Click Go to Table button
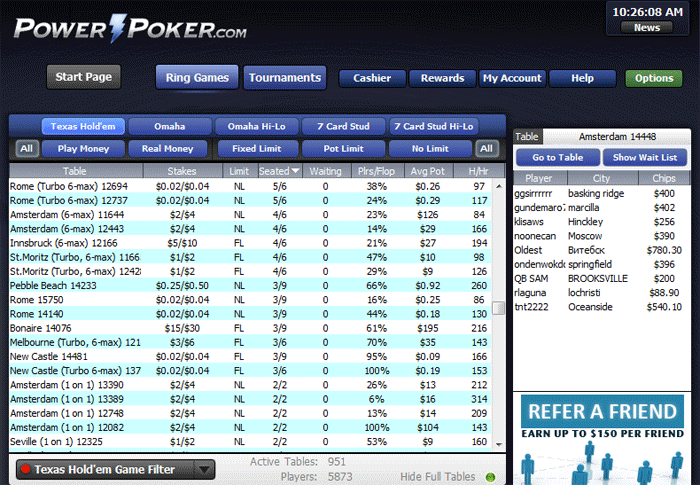Screen dimensions: 700x485 pyautogui.click(x=558, y=157)
